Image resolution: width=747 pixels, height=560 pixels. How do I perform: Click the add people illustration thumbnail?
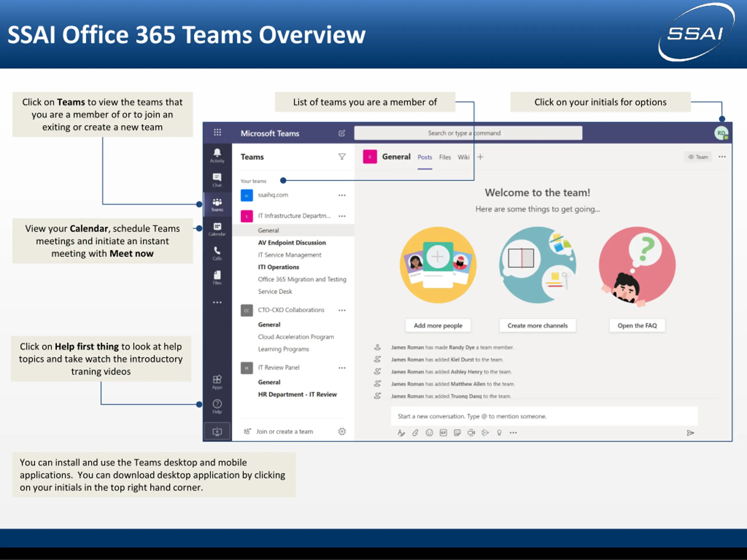(438, 265)
